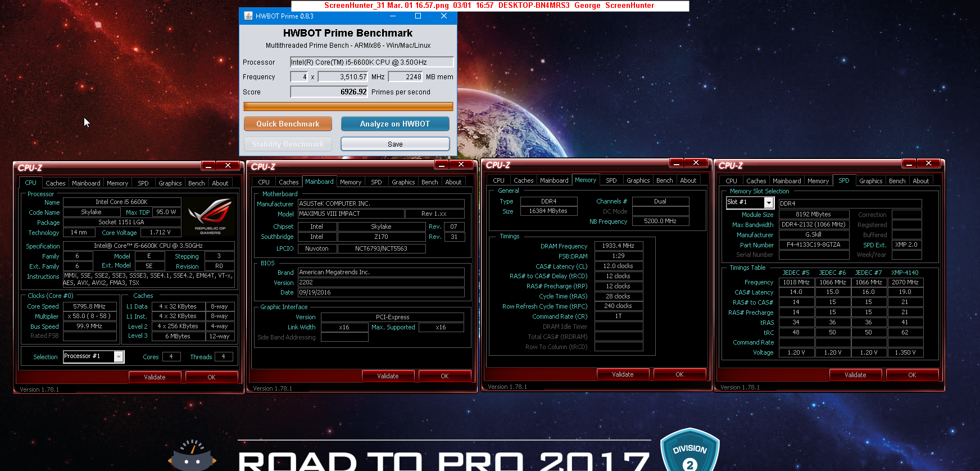Minimize the CPU-Z Mainboard window
This screenshot has height=471, width=980.
coord(442,164)
